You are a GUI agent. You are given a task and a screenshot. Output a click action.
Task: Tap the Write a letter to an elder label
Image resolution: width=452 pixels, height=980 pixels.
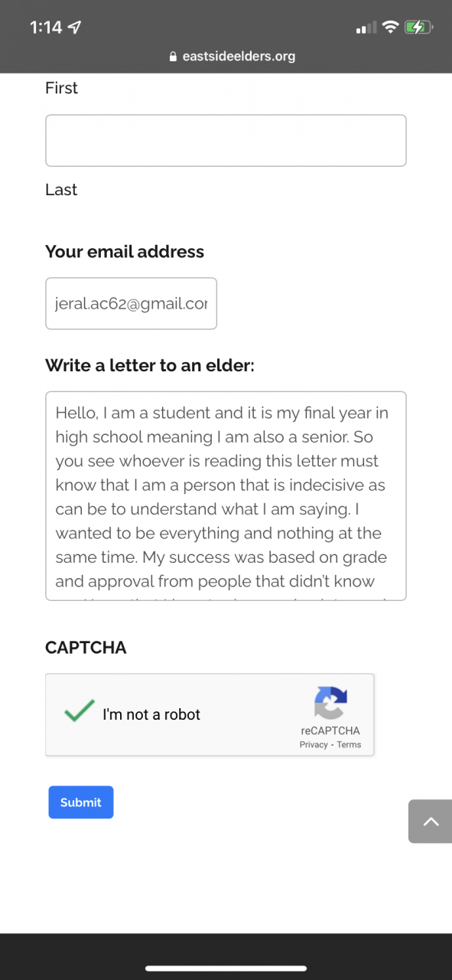click(x=150, y=365)
